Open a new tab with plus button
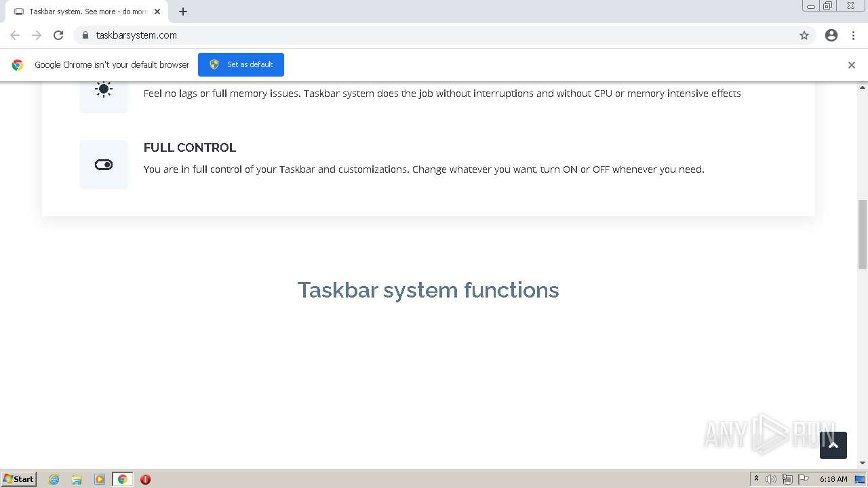This screenshot has height=488, width=868. pos(183,12)
